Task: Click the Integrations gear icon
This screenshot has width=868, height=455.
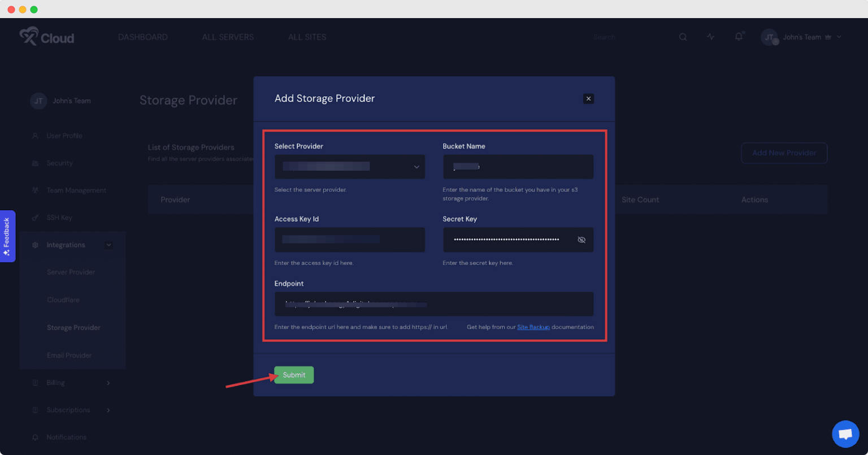Action: pos(35,245)
